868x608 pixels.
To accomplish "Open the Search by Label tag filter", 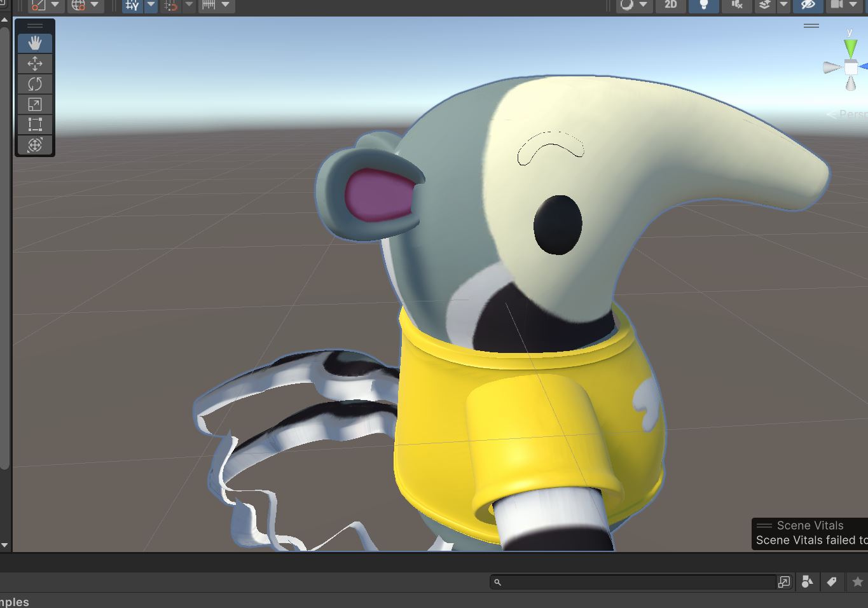I will tap(832, 582).
